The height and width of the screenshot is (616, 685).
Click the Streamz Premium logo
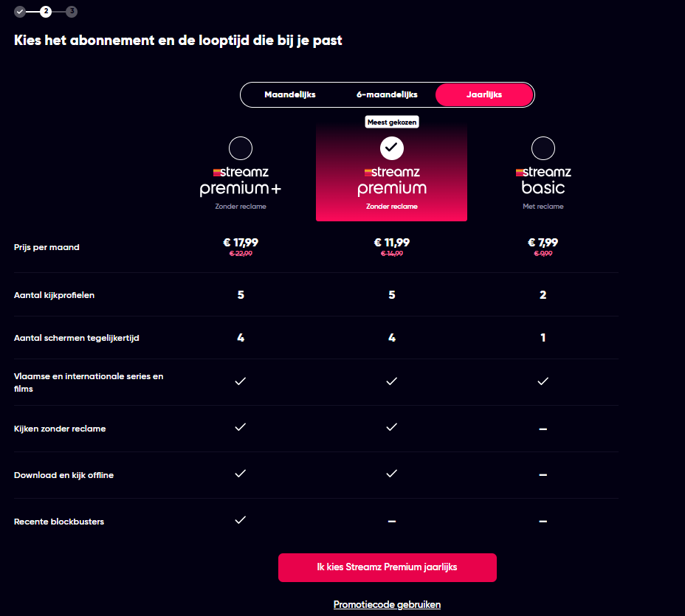[391, 181]
